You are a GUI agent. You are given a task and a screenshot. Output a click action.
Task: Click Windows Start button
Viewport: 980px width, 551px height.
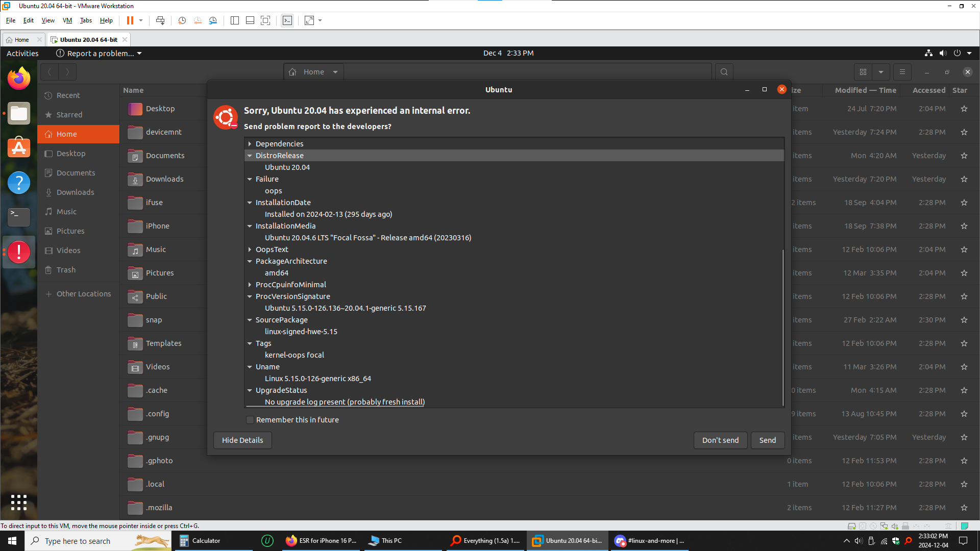point(12,541)
